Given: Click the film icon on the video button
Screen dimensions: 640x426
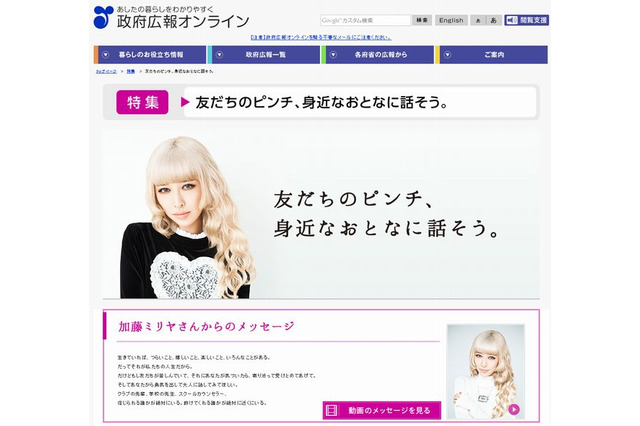Looking at the screenshot, I should [x=332, y=410].
